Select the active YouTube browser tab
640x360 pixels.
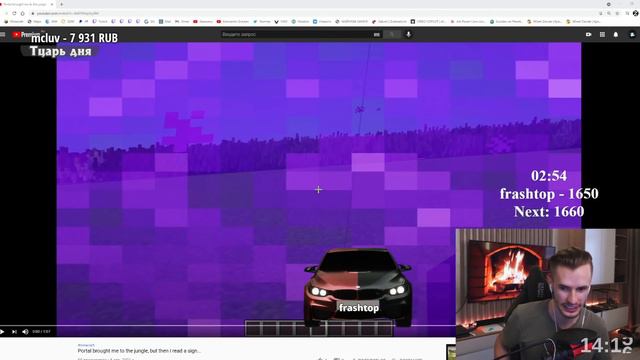[x=28, y=4]
